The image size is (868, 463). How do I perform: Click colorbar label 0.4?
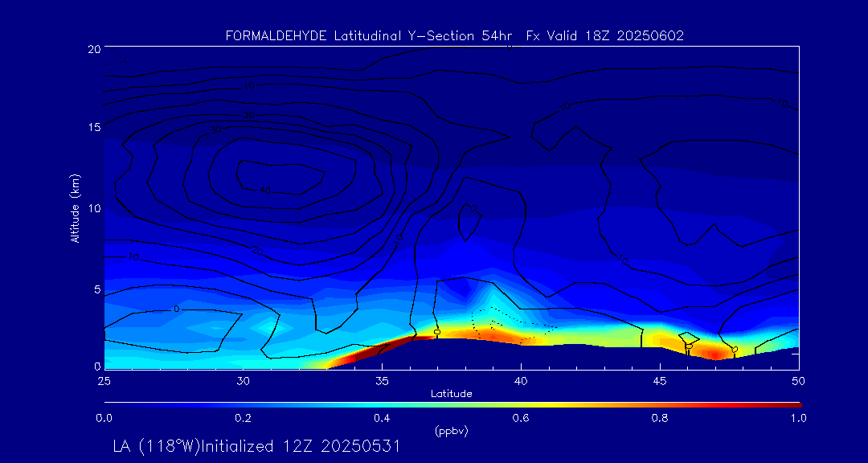[x=382, y=418]
